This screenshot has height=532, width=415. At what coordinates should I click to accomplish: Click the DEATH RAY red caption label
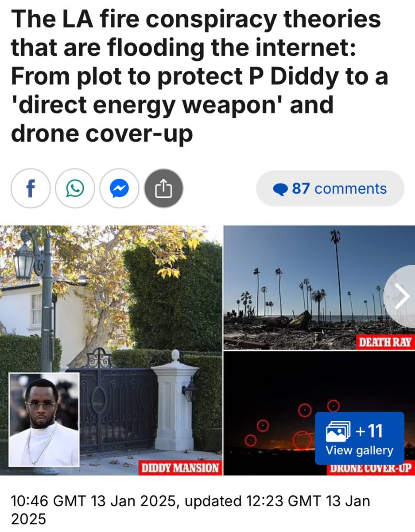click(385, 342)
